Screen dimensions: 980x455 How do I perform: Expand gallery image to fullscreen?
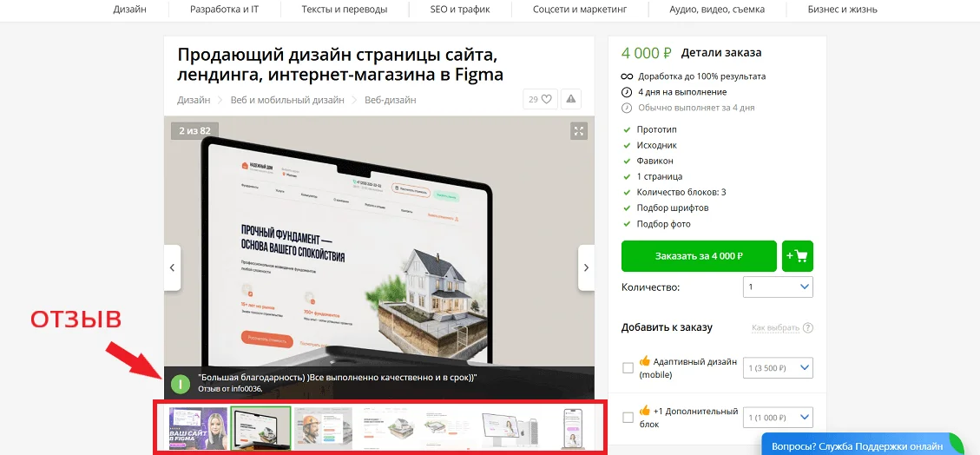point(579,131)
